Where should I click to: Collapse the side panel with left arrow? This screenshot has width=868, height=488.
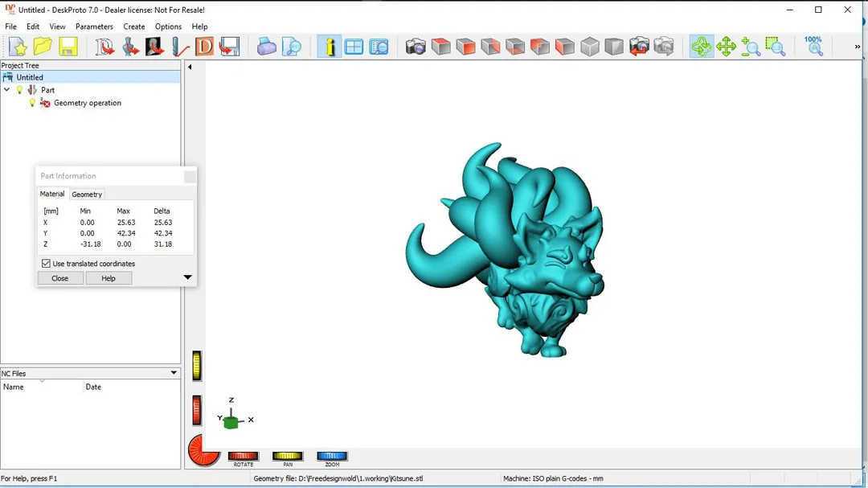tap(190, 67)
